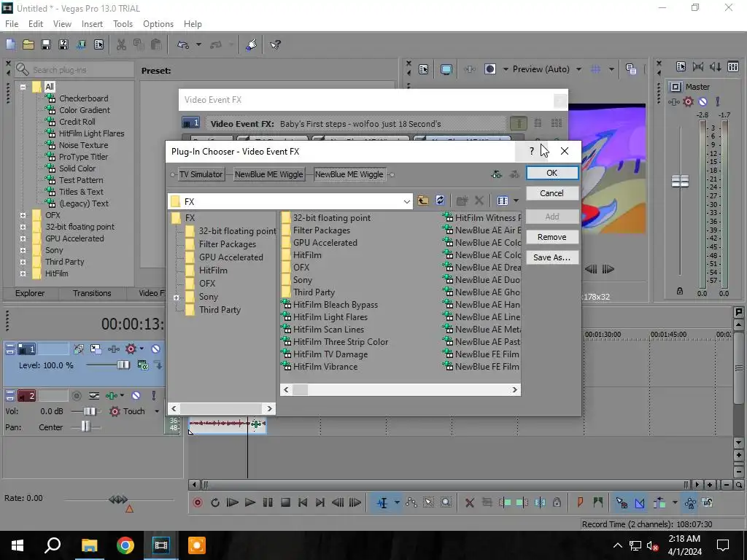This screenshot has width=747, height=560.
Task: Mute audio track 2
Action: [x=136, y=396]
